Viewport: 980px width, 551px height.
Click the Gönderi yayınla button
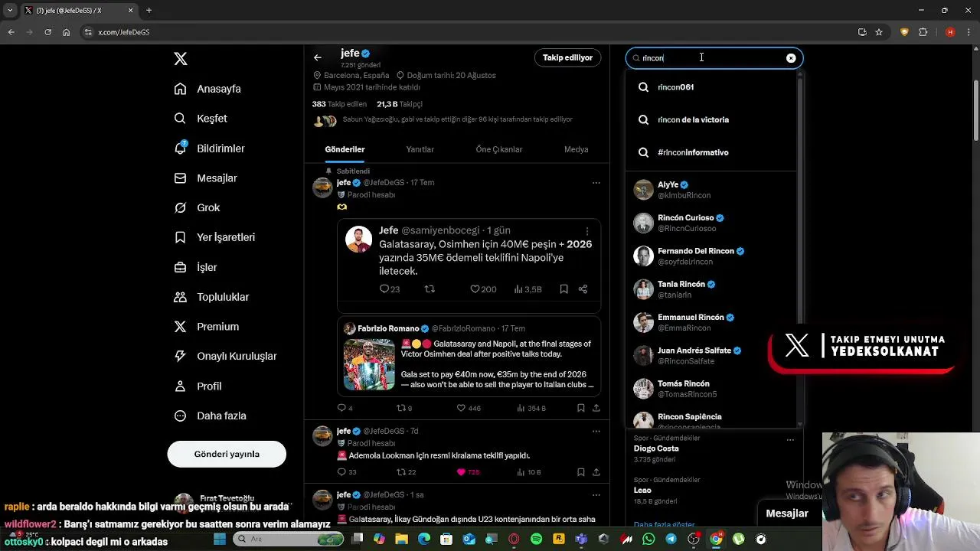pos(227,454)
